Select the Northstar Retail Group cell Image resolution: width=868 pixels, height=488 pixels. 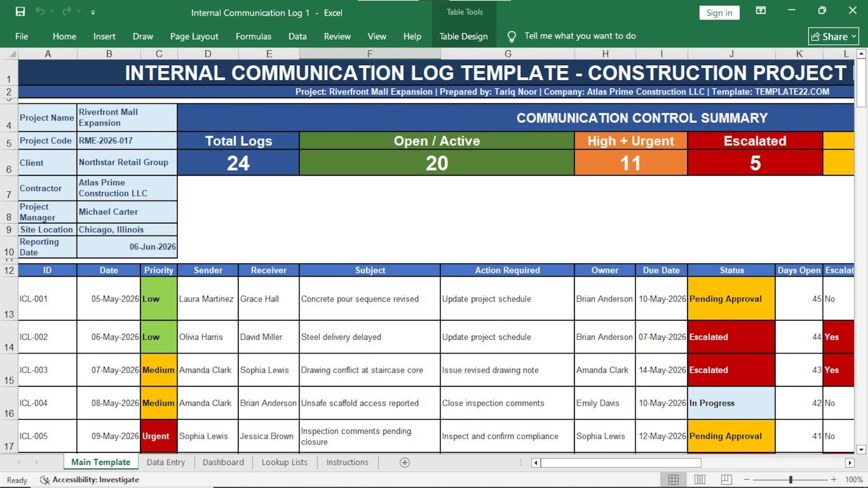[x=127, y=162]
